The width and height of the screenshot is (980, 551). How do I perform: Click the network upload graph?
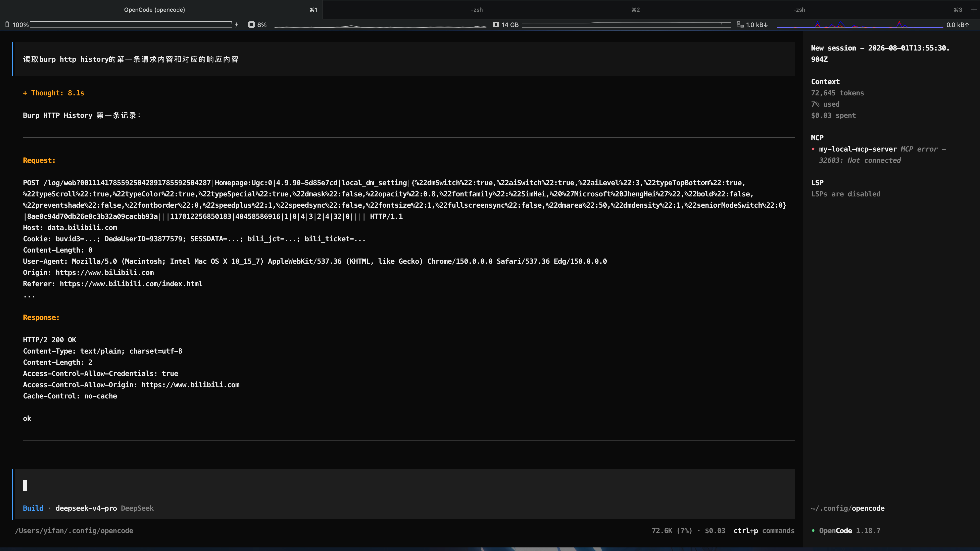tap(860, 25)
